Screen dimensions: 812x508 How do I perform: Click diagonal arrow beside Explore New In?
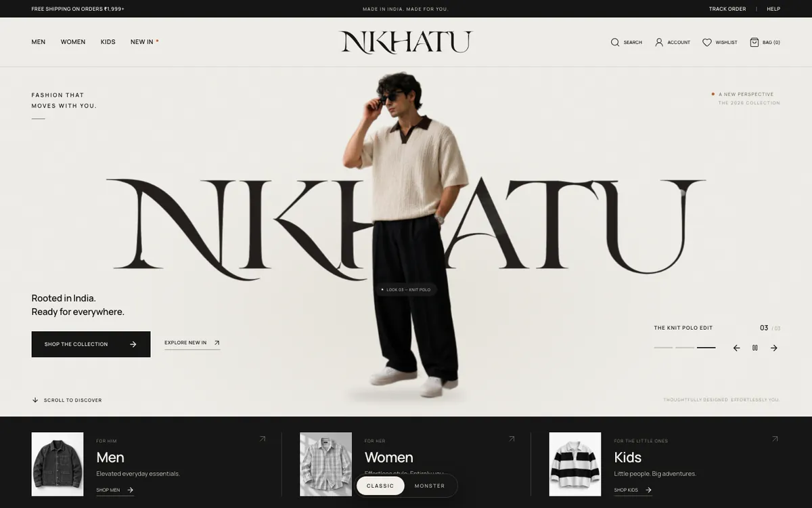pyautogui.click(x=217, y=343)
